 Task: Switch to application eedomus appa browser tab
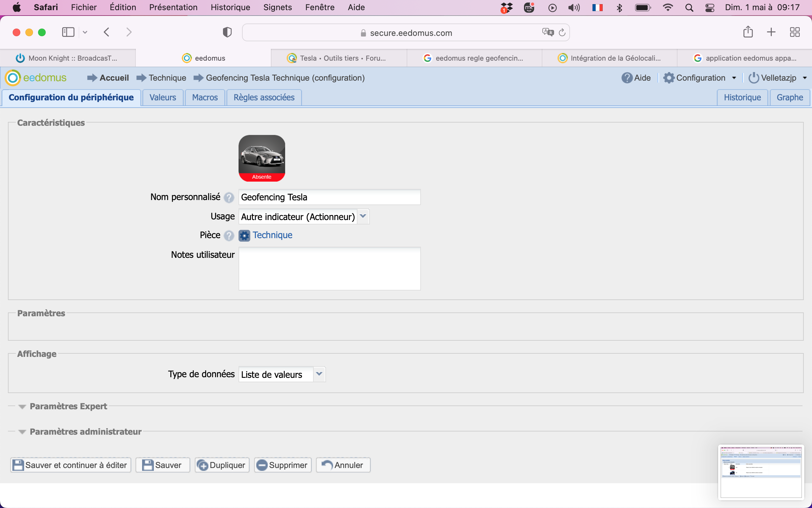pyautogui.click(x=744, y=58)
